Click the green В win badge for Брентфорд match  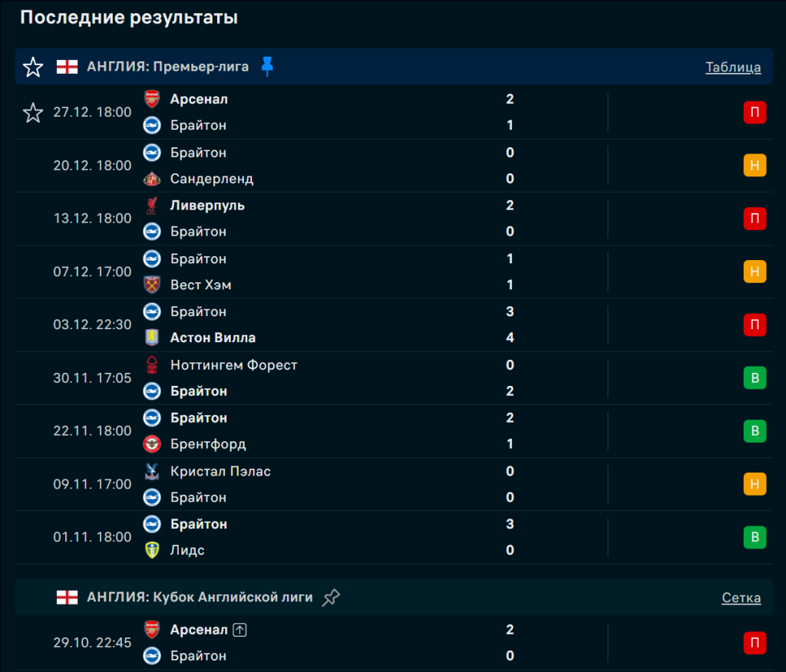coord(755,431)
